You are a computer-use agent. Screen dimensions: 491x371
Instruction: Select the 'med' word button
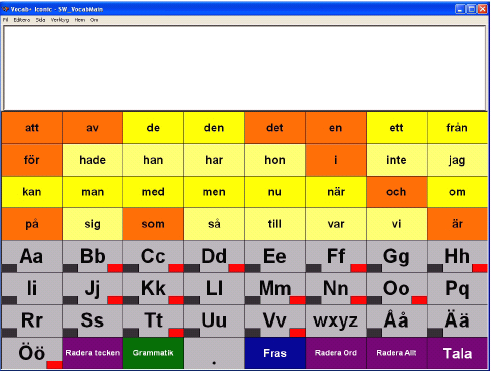[153, 192]
